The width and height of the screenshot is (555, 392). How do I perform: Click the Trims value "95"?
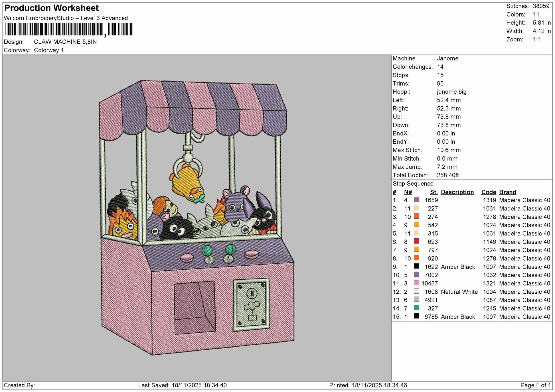pos(440,84)
